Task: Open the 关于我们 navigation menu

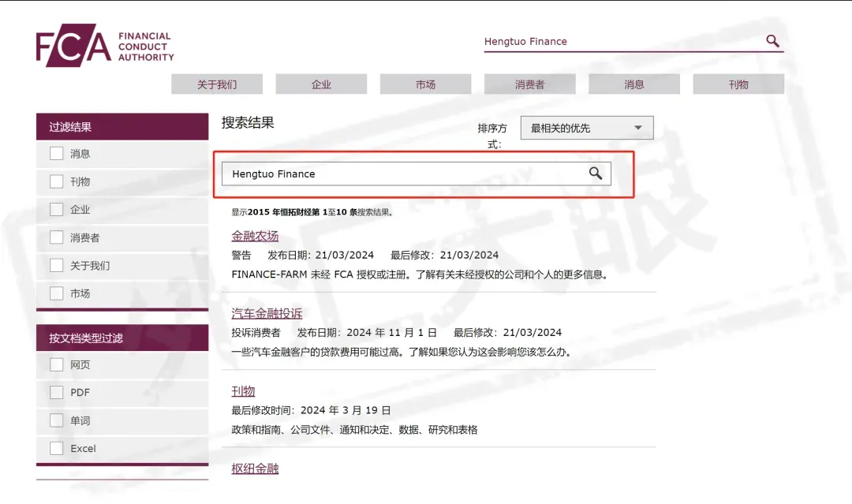Action: click(217, 84)
